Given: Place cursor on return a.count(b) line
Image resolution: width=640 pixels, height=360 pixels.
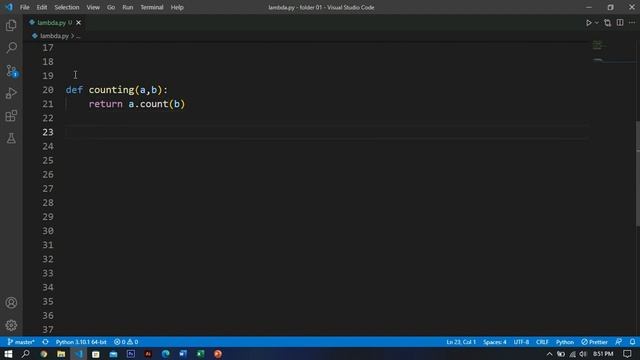Looking at the screenshot, I should pyautogui.click(x=137, y=104).
